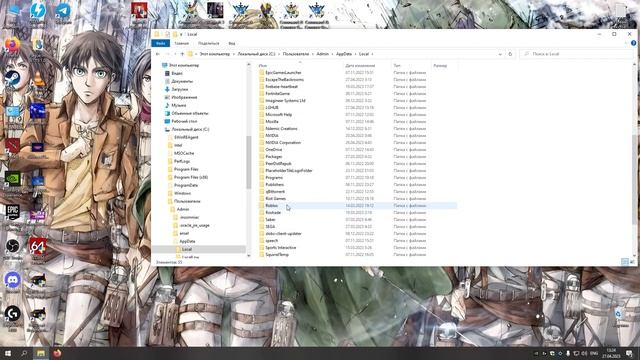Image resolution: width=640 pixels, height=360 pixels.
Task: Focus the Local folder search field
Action: click(576, 54)
